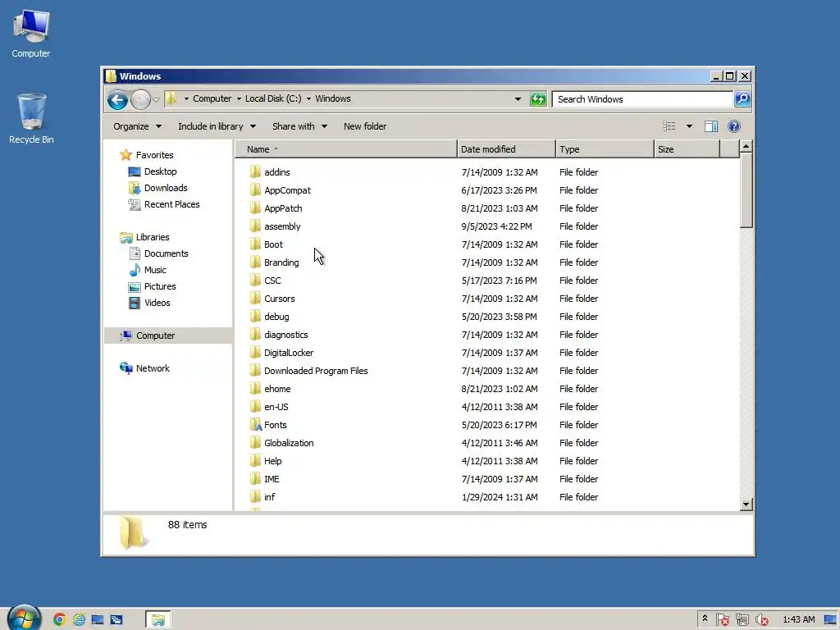Launch Internet Explorer from taskbar
840x630 pixels.
[x=79, y=620]
